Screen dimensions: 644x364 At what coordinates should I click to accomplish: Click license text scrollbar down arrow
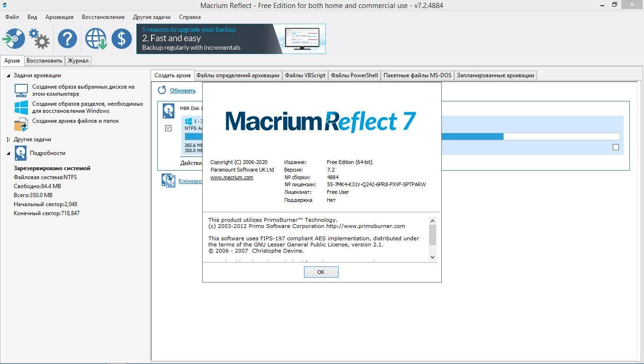[432, 257]
